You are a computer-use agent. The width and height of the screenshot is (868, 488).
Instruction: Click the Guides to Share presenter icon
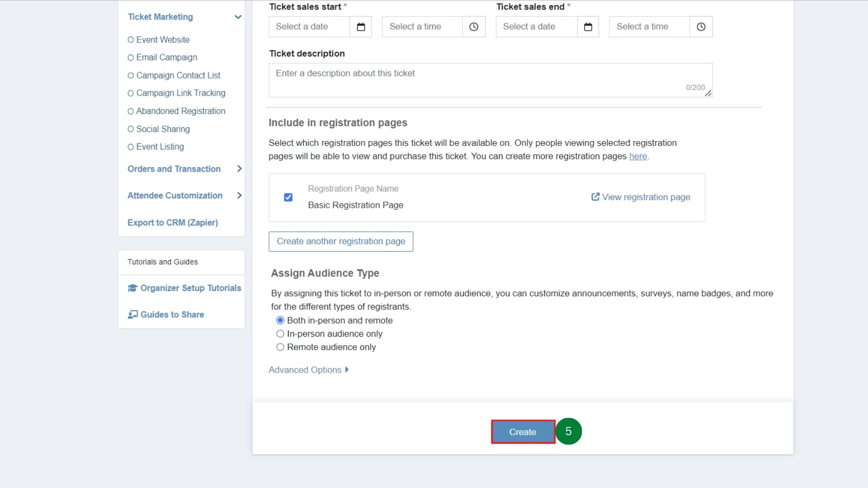(132, 314)
